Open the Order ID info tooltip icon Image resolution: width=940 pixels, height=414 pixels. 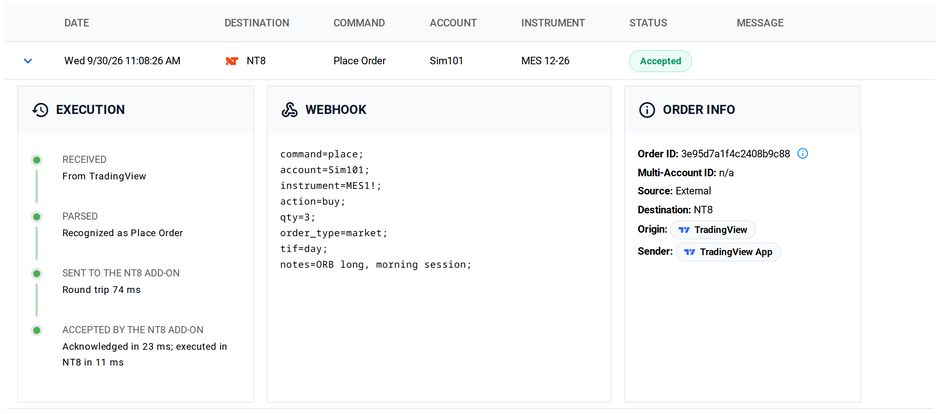[x=803, y=153]
